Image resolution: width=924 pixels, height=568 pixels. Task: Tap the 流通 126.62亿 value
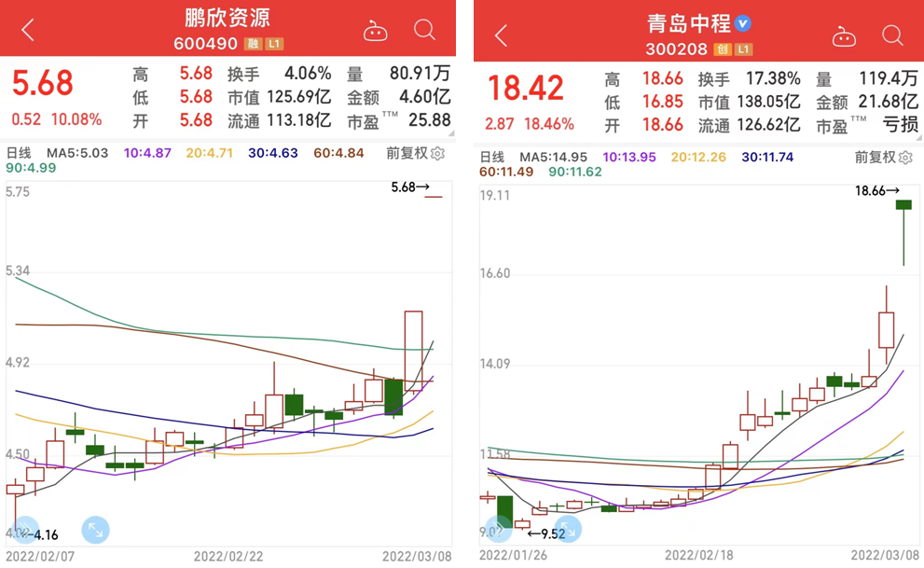[x=769, y=126]
